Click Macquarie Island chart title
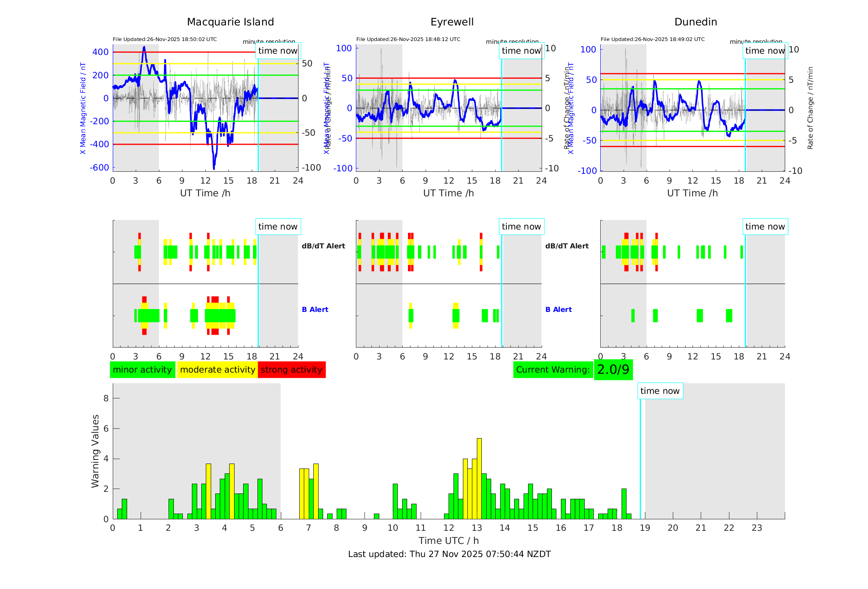 [x=230, y=22]
